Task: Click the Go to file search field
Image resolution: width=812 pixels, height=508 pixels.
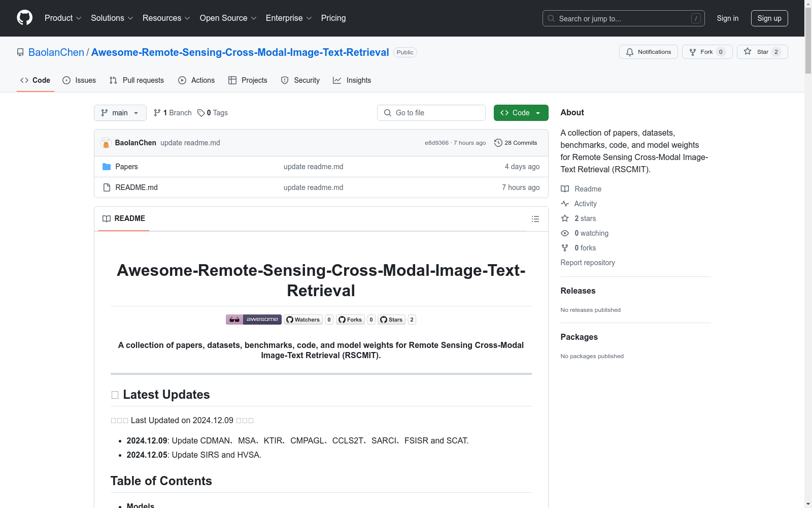Action: (x=431, y=113)
